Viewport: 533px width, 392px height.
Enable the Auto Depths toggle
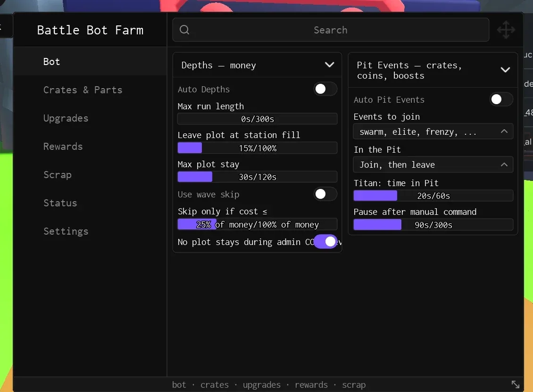325,89
